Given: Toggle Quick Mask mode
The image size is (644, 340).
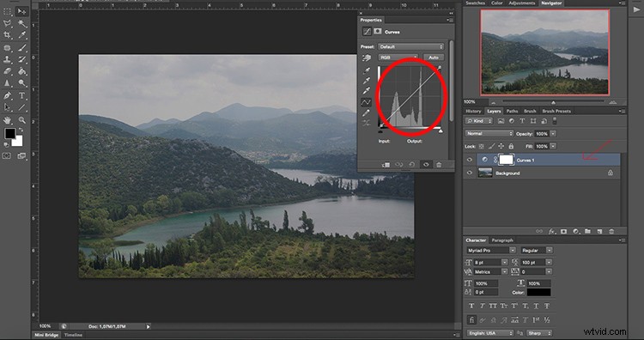Looking at the screenshot, I should (x=7, y=156).
